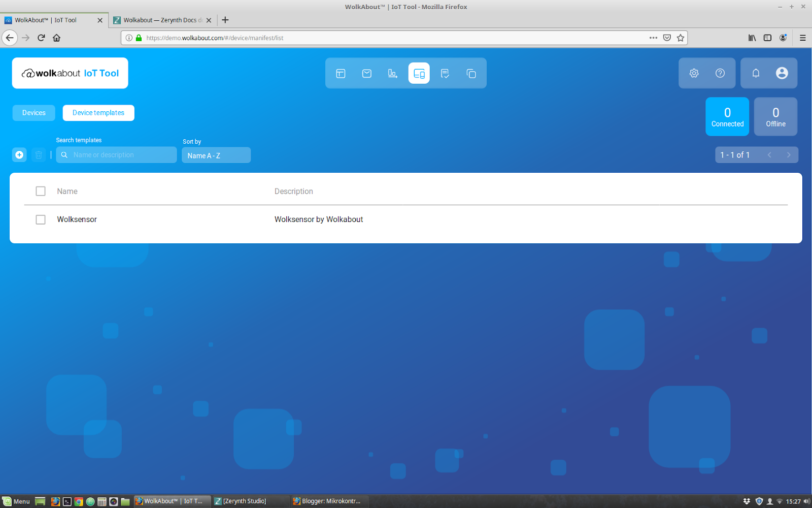Click the '1 - 1 of 1' pagination text
This screenshot has width=812, height=508.
coord(735,155)
